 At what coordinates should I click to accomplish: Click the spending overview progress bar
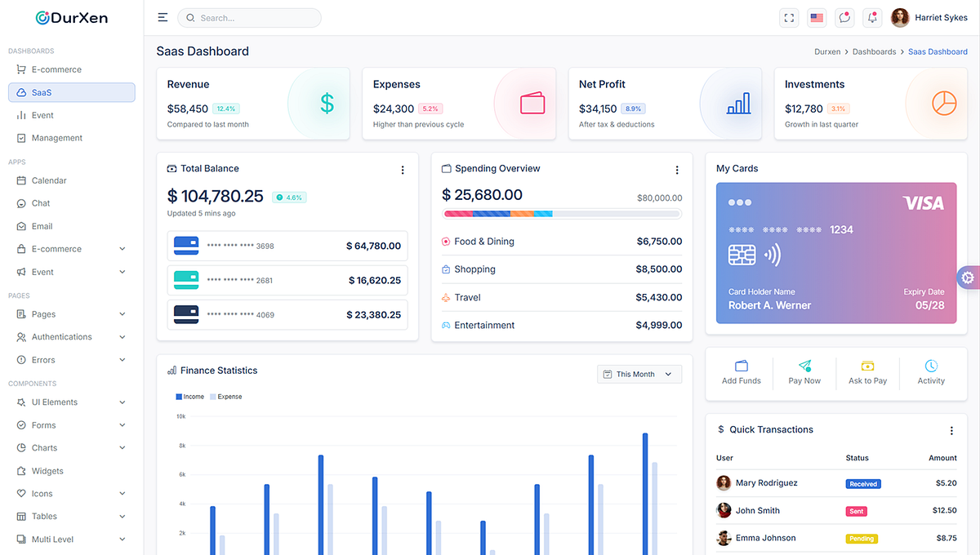coord(561,214)
